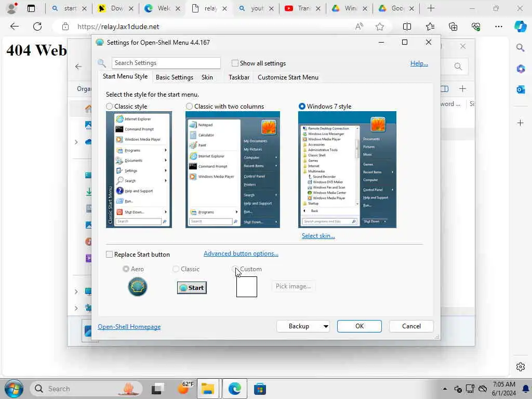This screenshot has height=399, width=532.
Task: Add app to Edge sidebar plus
Action: (520, 123)
